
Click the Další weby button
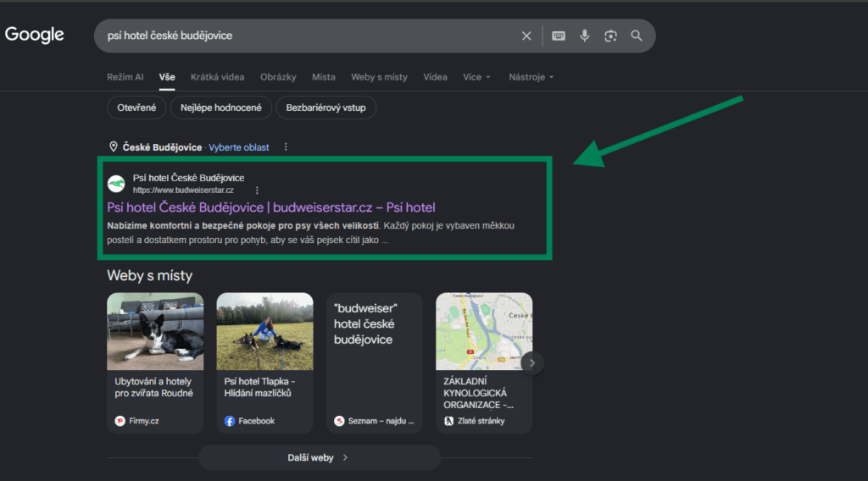pyautogui.click(x=320, y=458)
